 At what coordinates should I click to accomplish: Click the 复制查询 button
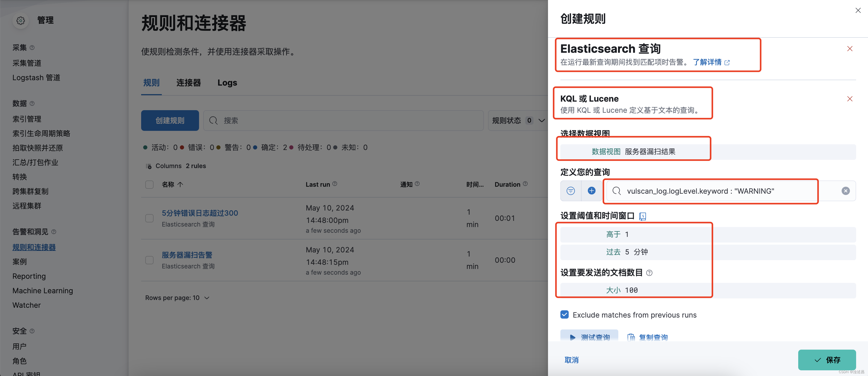point(647,337)
